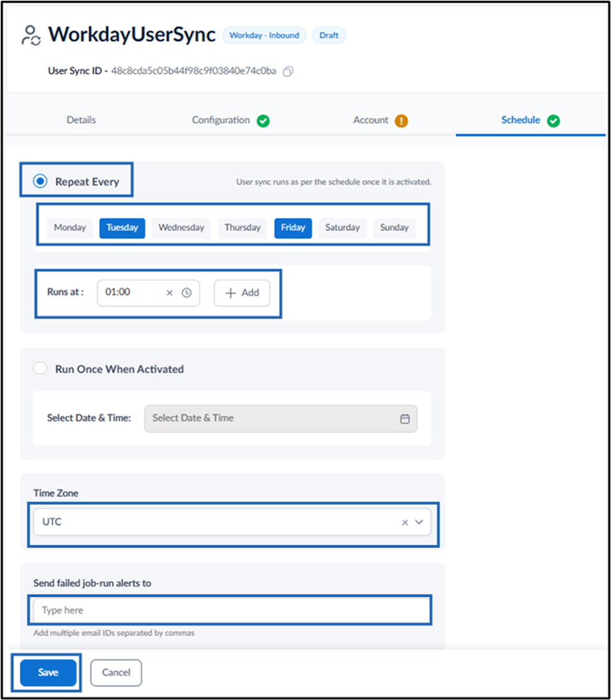The image size is (611, 700).
Task: Click the green check icon next to Schedule
Action: click(x=553, y=121)
